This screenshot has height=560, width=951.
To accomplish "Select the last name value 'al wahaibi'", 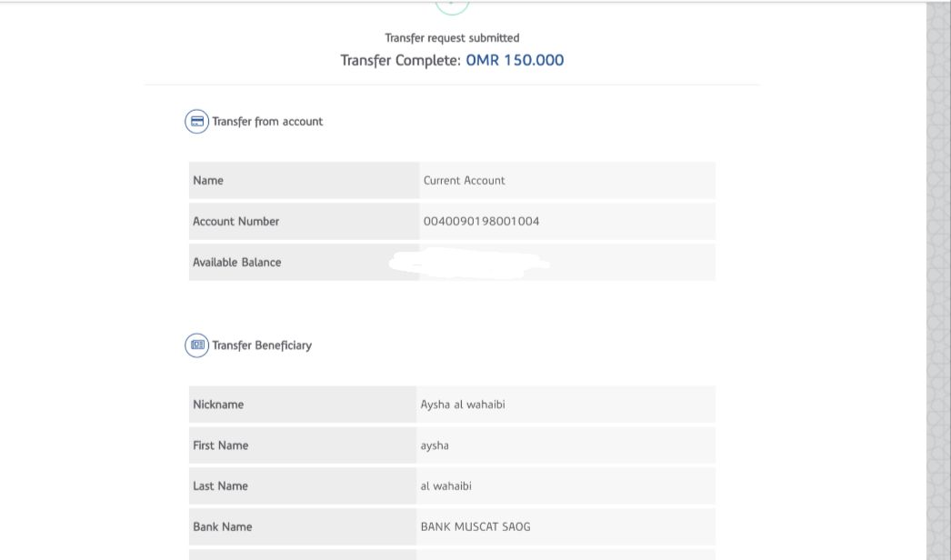I will pyautogui.click(x=445, y=486).
